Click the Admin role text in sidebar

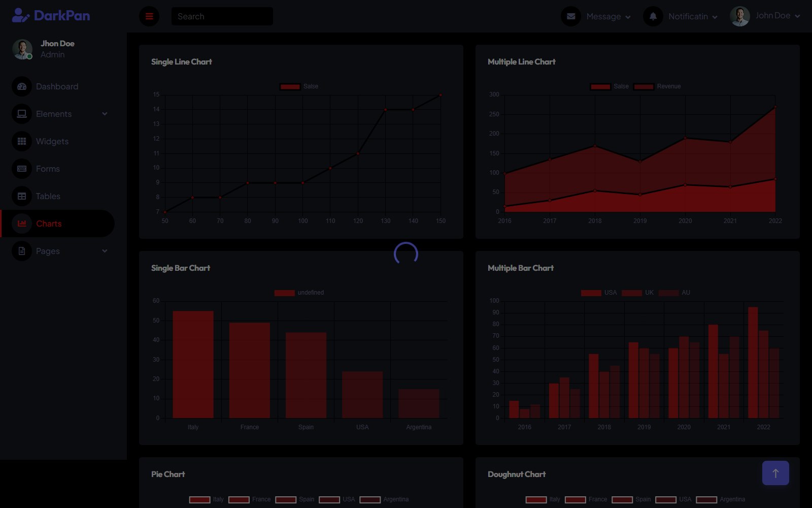[x=53, y=54]
